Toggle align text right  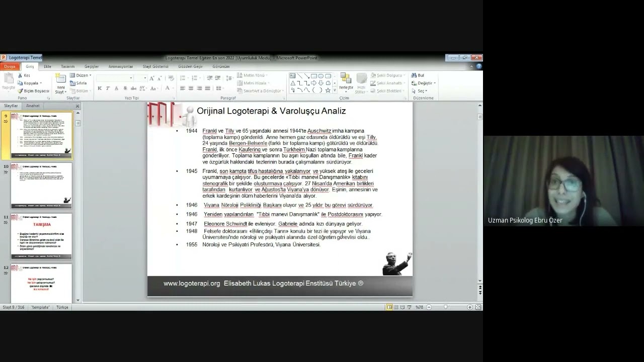(199, 88)
